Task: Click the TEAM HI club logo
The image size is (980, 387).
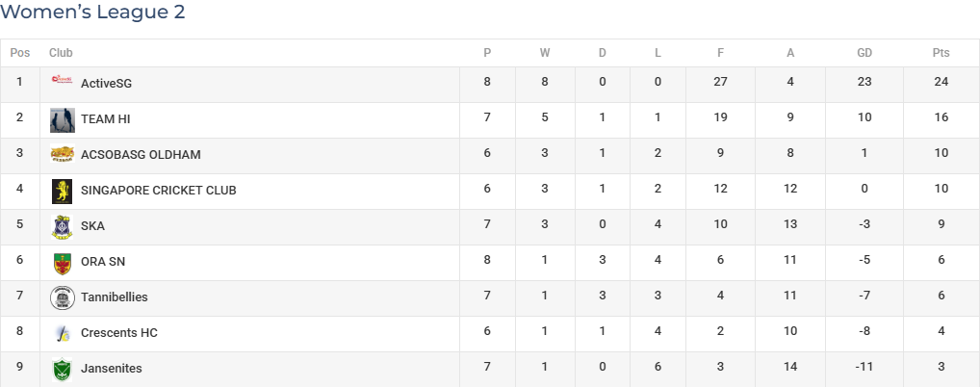Action: click(63, 120)
